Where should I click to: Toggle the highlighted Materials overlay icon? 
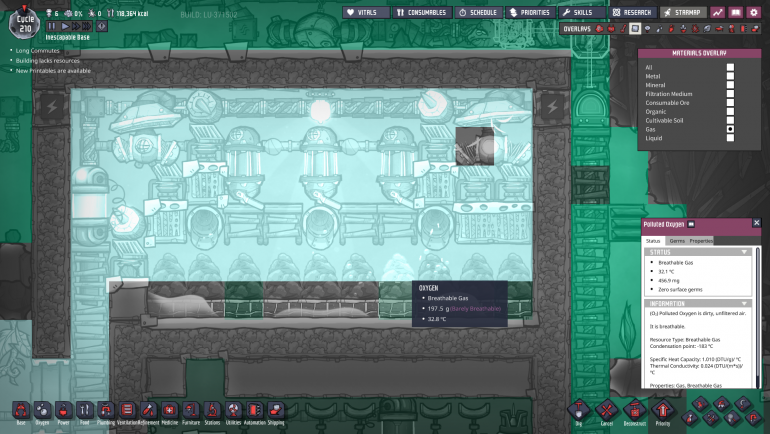coord(635,29)
